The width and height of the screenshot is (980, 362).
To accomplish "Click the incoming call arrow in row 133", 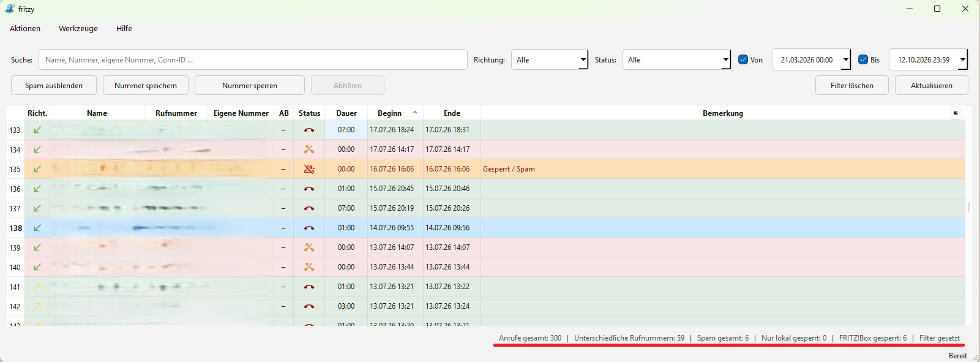I will [x=37, y=130].
